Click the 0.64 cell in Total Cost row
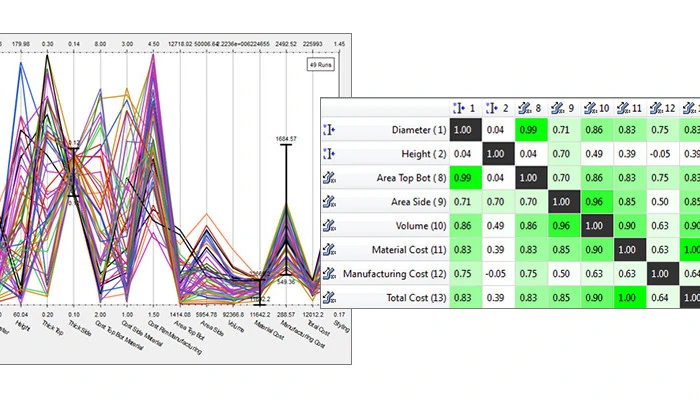Image resolution: width=700 pixels, height=400 pixels. pos(662,298)
